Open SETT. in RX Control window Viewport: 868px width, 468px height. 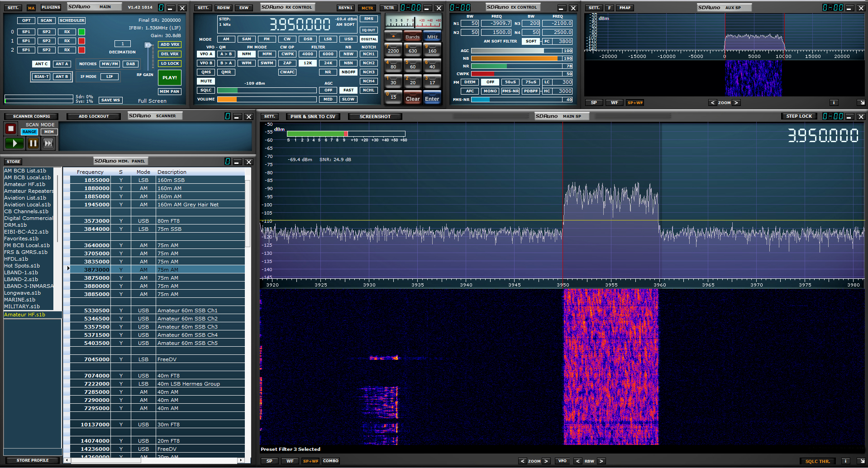click(203, 8)
